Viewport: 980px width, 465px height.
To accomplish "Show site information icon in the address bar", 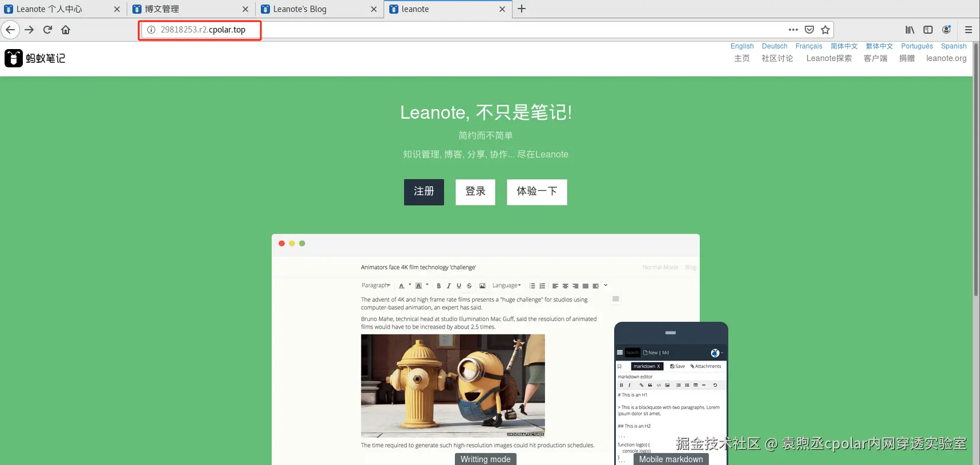I will 151,30.
